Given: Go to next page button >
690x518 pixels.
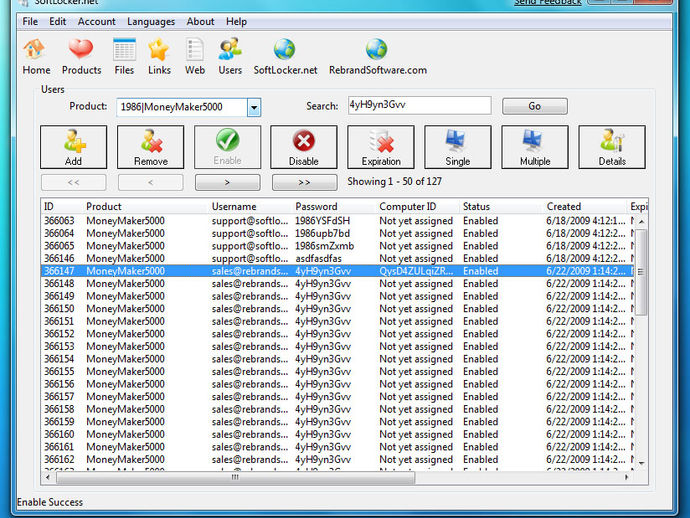Looking at the screenshot, I should pos(228,182).
